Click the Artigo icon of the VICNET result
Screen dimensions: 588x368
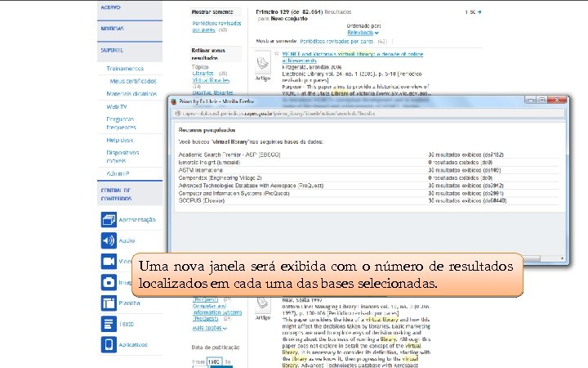[263, 64]
